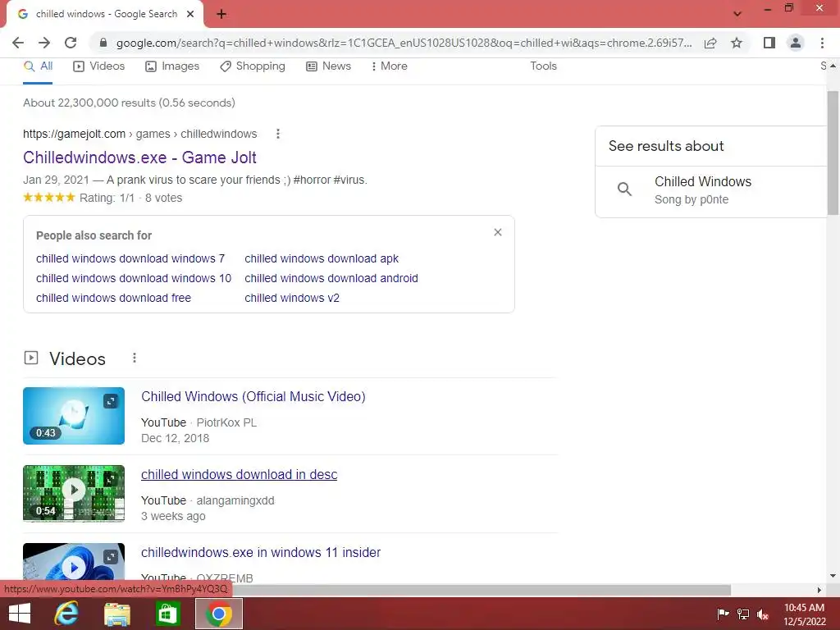This screenshot has height=630, width=840.
Task: Open Chrome's three-dot menu
Action: pyautogui.click(x=822, y=43)
